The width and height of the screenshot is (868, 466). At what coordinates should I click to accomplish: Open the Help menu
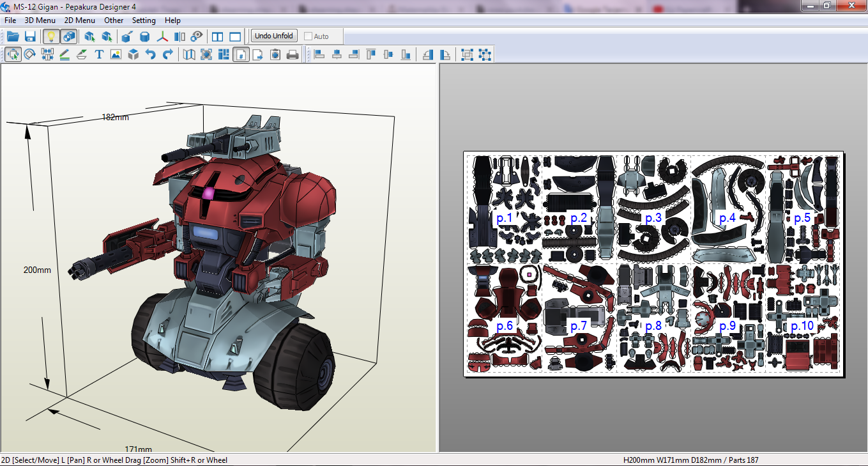coord(172,20)
